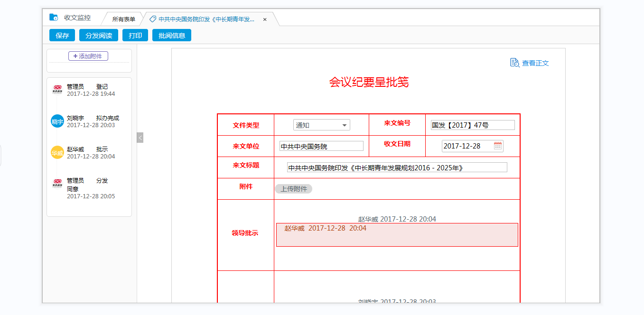Select 赵华威's yellow avatar in timeline
Viewport: 644px width, 315px height.
[57, 152]
